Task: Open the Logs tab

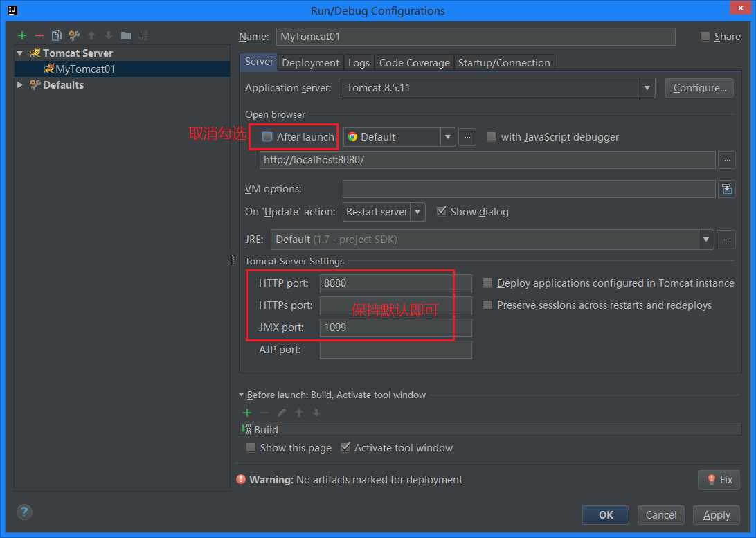Action: [359, 63]
